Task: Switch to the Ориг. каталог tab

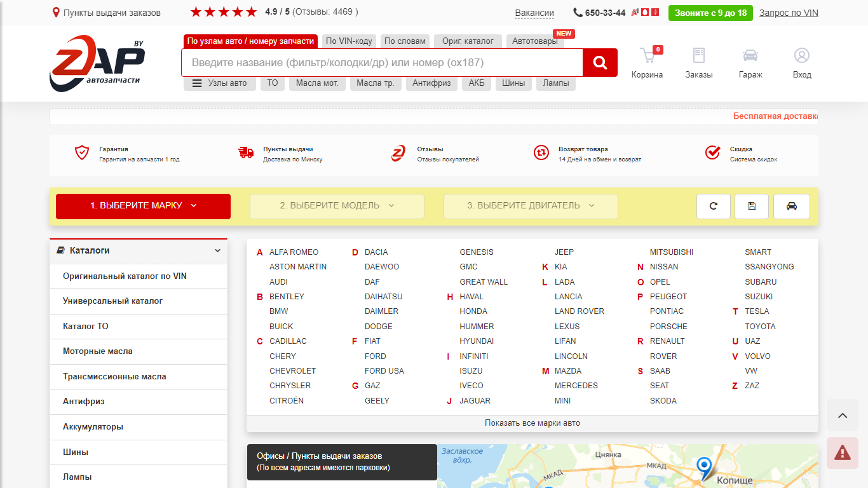Action: [468, 41]
